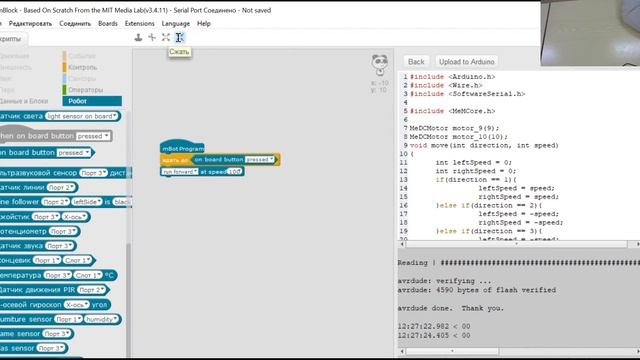This screenshot has height=360, width=640.
Task: Open Порт 1 dropdown on humiture sensor block
Action: [69, 319]
